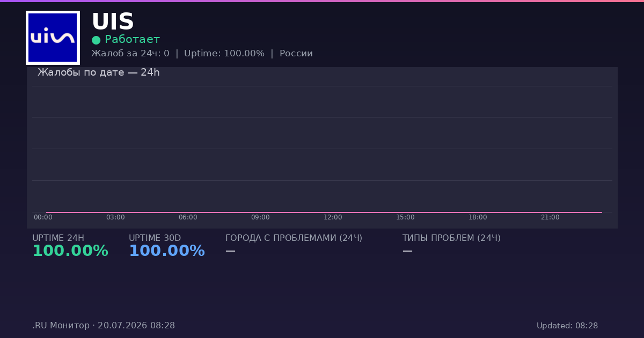Click the blue UPTIME 30D value

(x=167, y=251)
